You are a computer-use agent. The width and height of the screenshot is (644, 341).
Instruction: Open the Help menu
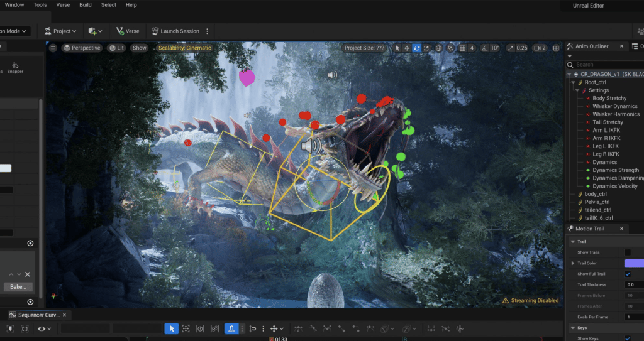point(131,5)
